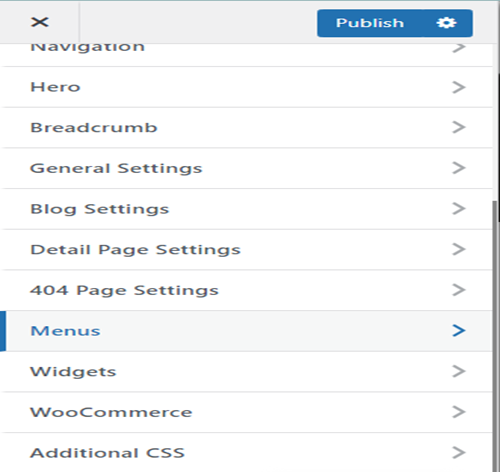This screenshot has height=472, width=500.
Task: Expand General Settings chevron arrow
Action: 459,168
